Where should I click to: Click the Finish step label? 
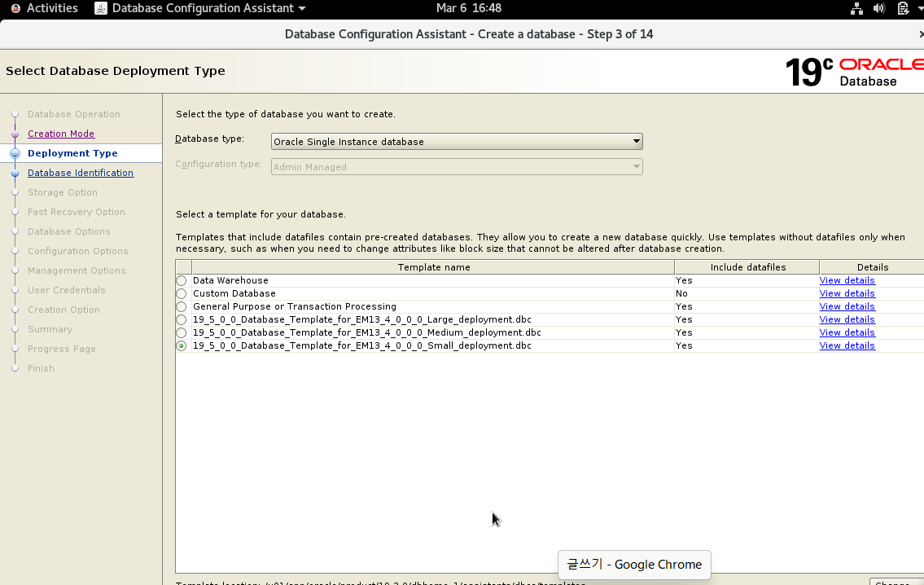(x=41, y=368)
